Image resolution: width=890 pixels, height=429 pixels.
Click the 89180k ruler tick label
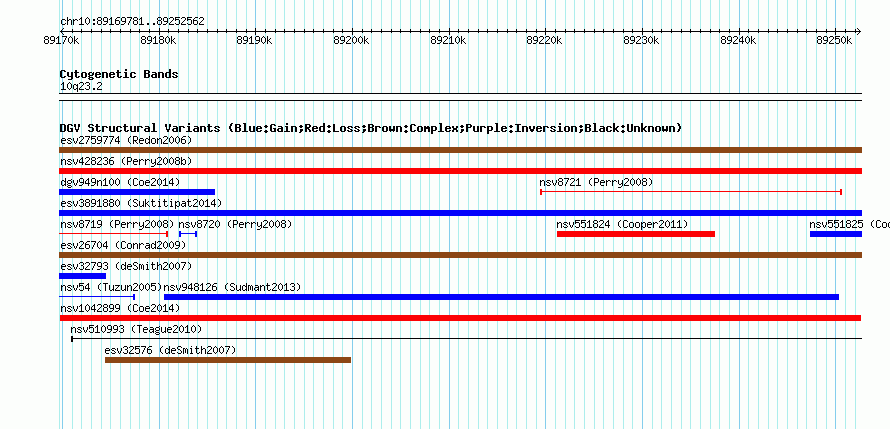click(x=158, y=41)
